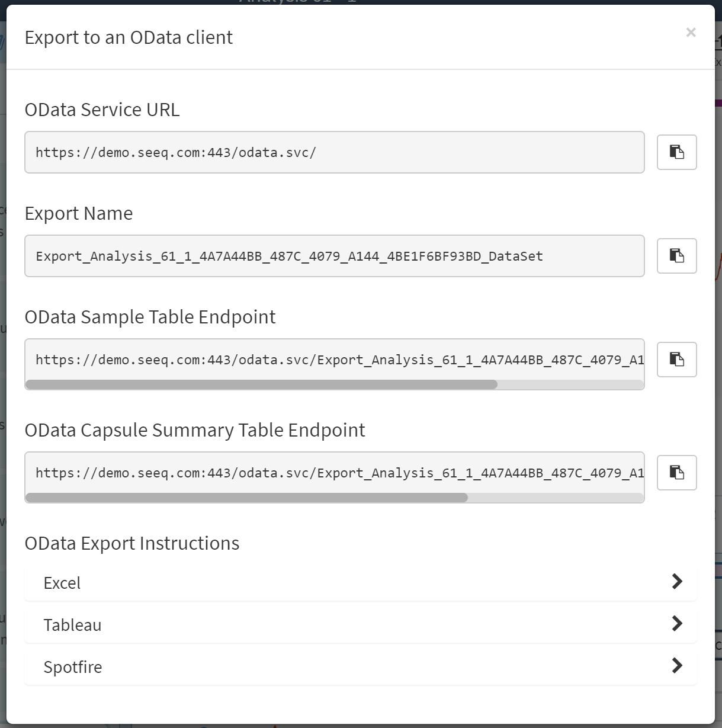Image resolution: width=722 pixels, height=728 pixels.
Task: Click the OData Export Instructions heading
Action: tap(132, 543)
